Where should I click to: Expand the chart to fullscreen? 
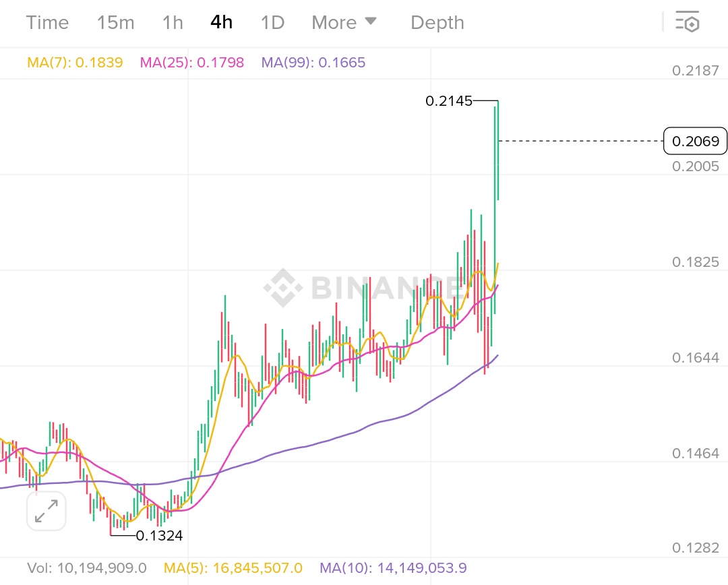click(x=47, y=511)
